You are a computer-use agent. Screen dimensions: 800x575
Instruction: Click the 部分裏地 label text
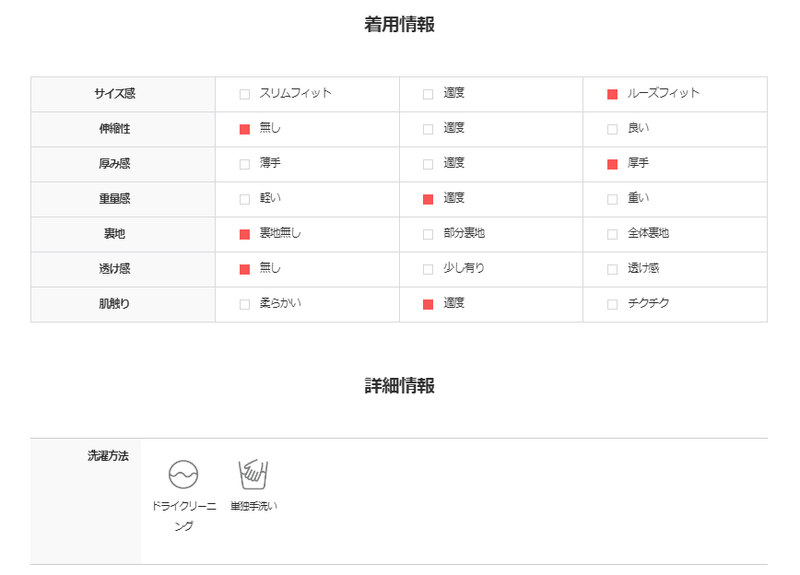coord(464,233)
